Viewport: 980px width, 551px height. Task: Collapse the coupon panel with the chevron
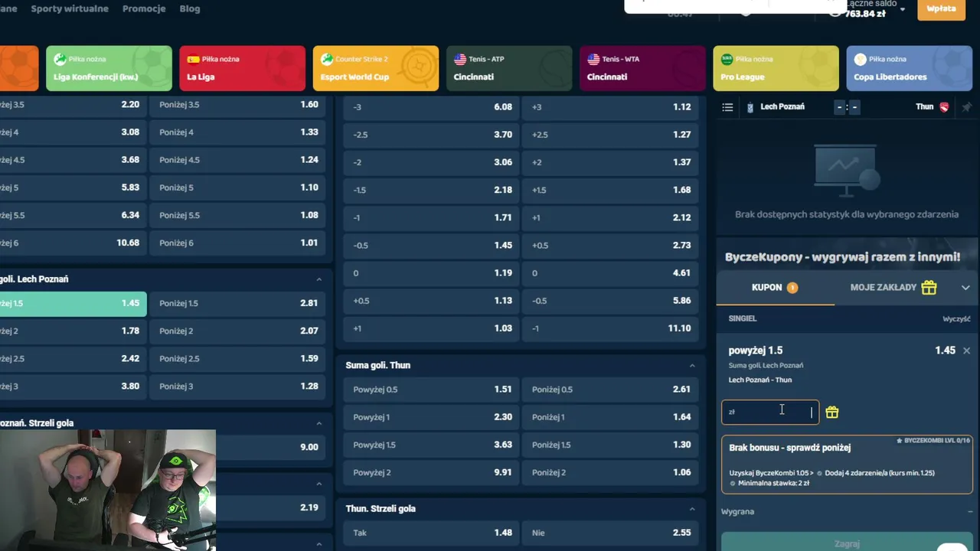coord(965,288)
